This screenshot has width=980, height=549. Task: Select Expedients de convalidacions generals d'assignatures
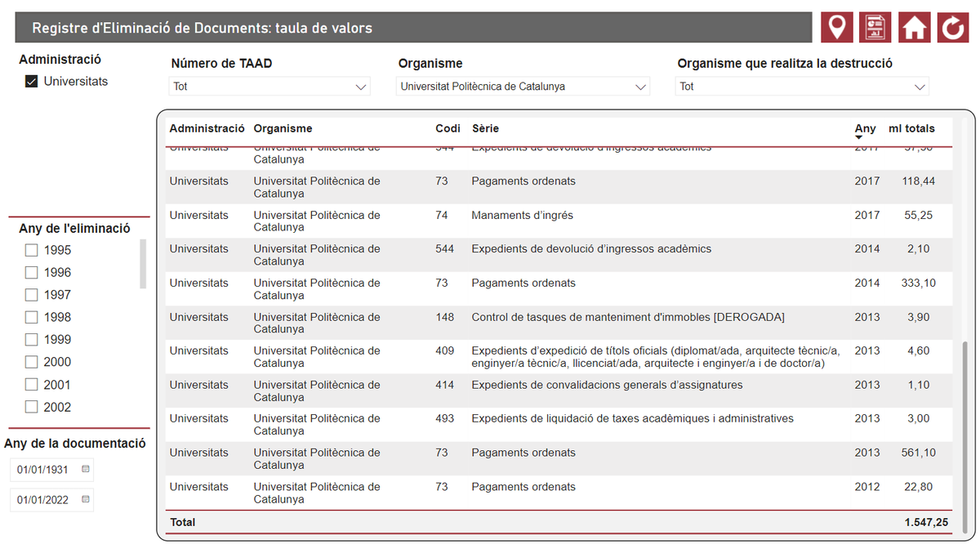coord(607,385)
